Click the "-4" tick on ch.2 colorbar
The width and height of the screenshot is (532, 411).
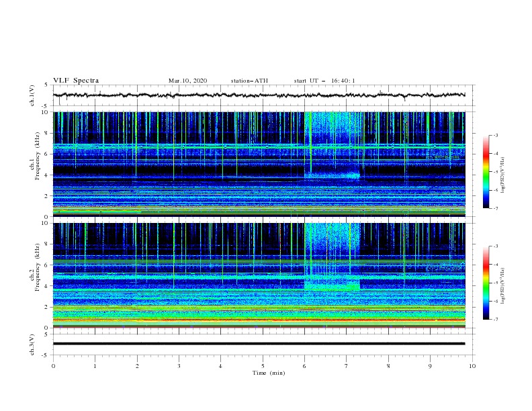(x=495, y=265)
